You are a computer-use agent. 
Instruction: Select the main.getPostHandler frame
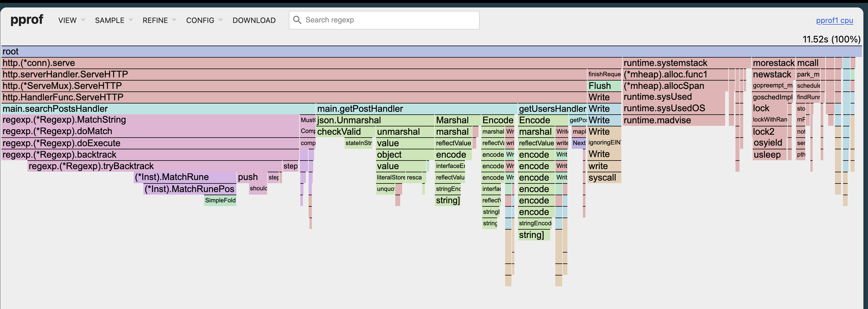[416, 109]
